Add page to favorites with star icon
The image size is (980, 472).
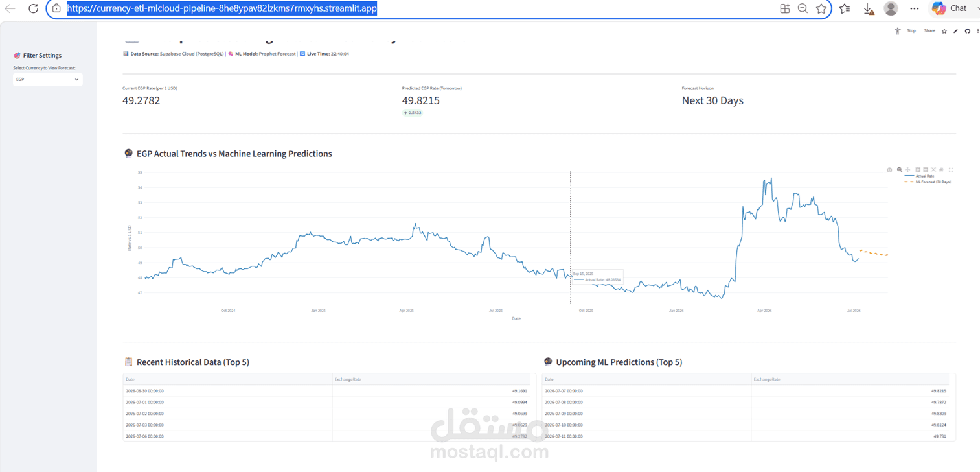pyautogui.click(x=821, y=8)
